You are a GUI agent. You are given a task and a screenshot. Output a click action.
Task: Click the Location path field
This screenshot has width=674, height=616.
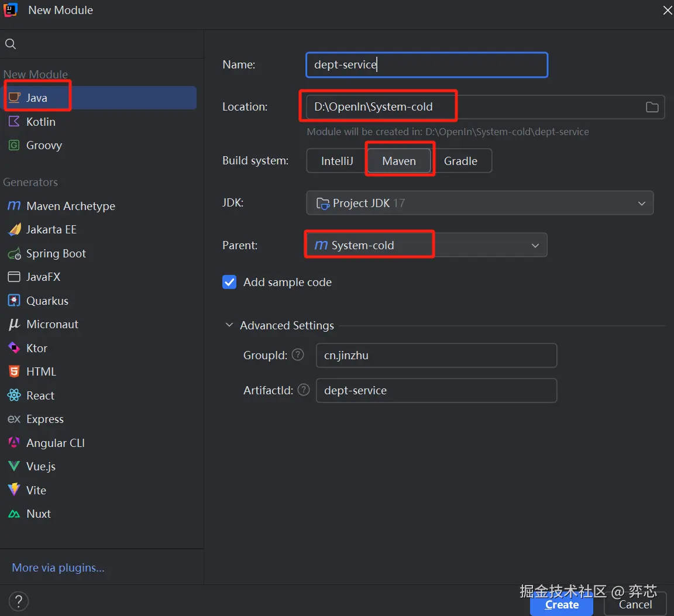[x=485, y=107]
